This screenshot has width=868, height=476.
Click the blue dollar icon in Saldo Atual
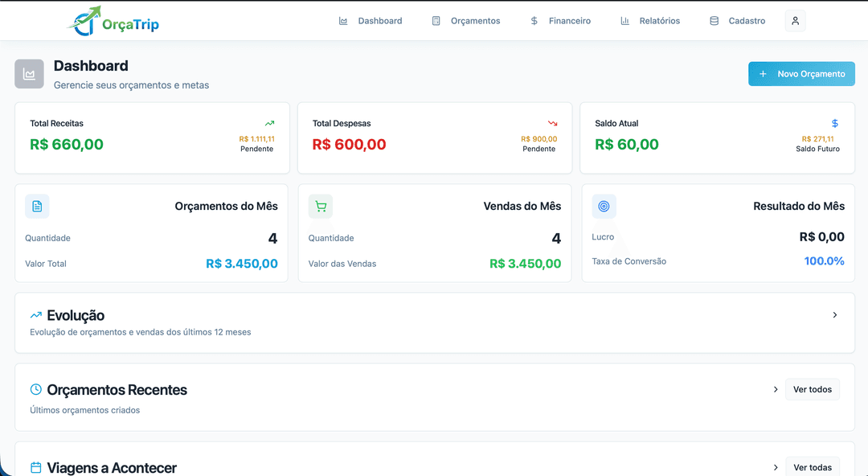click(835, 124)
